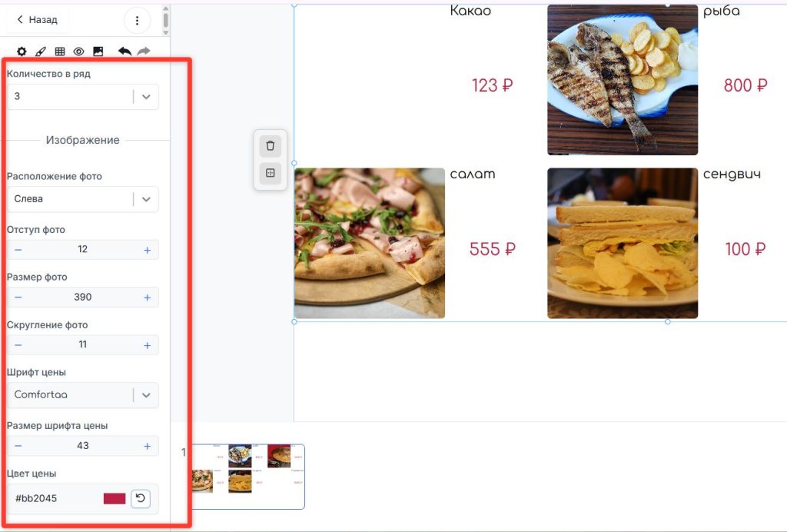
Task: Go back with Назад button
Action: 37,19
